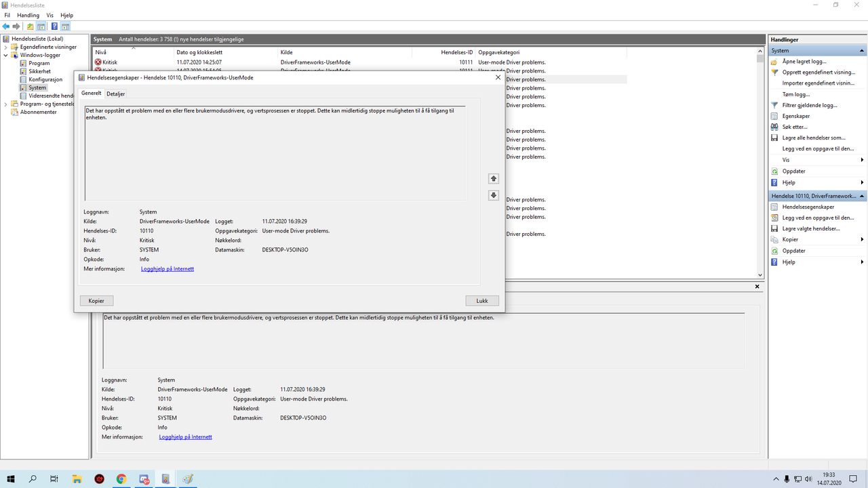Click the floppy icon for Lagre valgte hendelser
This screenshot has width=868, height=488.
775,228
